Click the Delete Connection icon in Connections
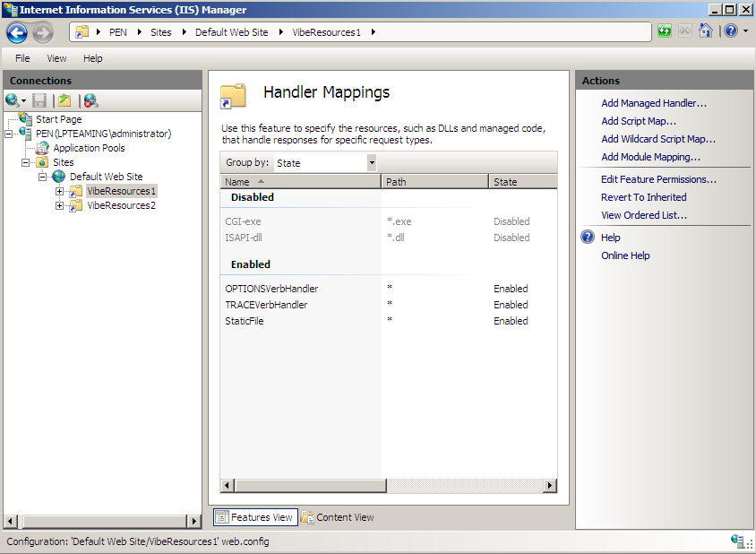Viewport: 756px width, 554px height. pos(90,100)
